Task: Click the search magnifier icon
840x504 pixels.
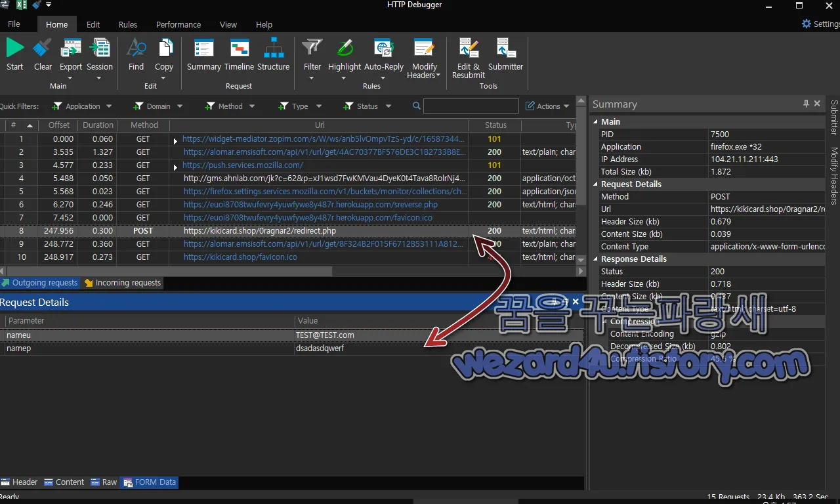Action: pyautogui.click(x=417, y=106)
